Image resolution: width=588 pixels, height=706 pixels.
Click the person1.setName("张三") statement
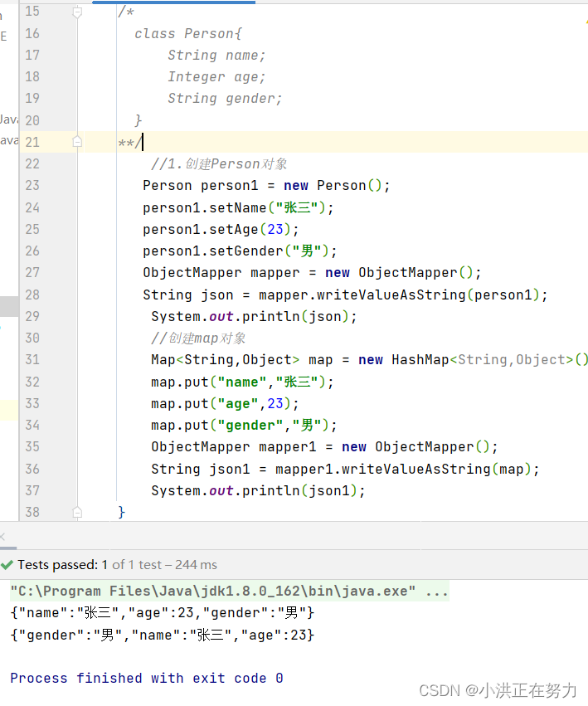(x=238, y=207)
